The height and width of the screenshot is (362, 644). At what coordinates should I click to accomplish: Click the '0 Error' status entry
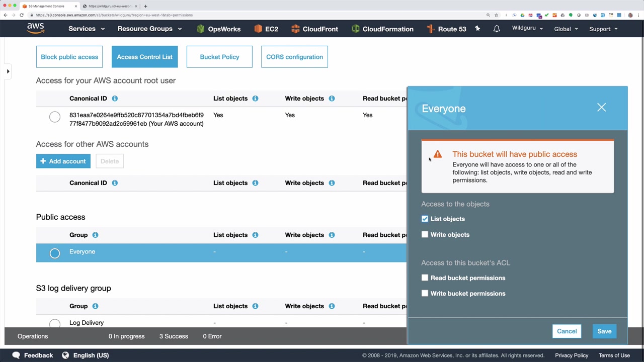(212, 336)
